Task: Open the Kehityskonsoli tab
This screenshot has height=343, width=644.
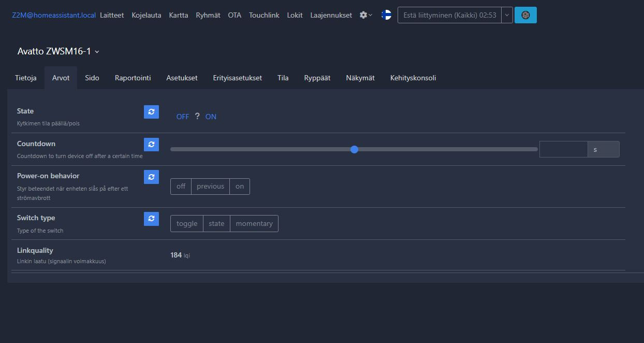Action: click(x=413, y=78)
